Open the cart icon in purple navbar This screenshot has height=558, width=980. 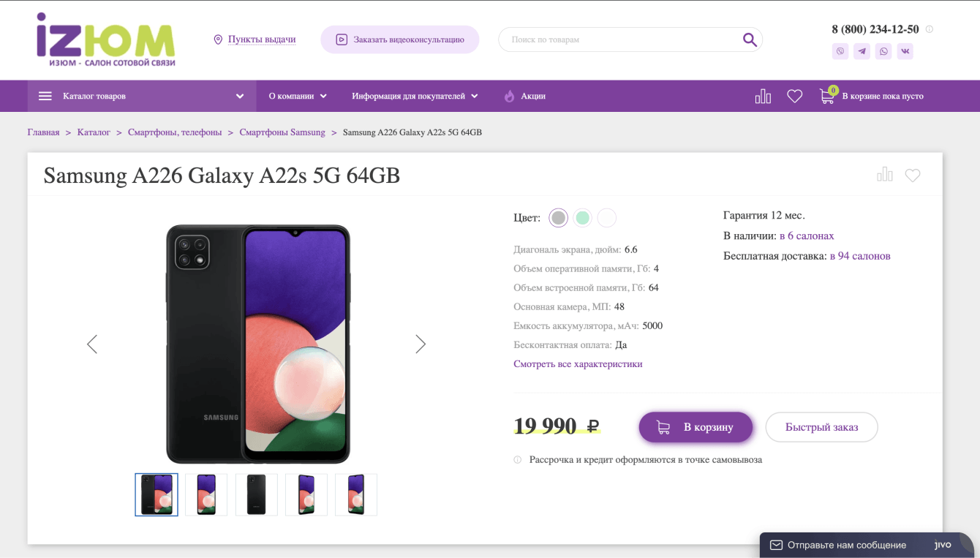coord(827,96)
